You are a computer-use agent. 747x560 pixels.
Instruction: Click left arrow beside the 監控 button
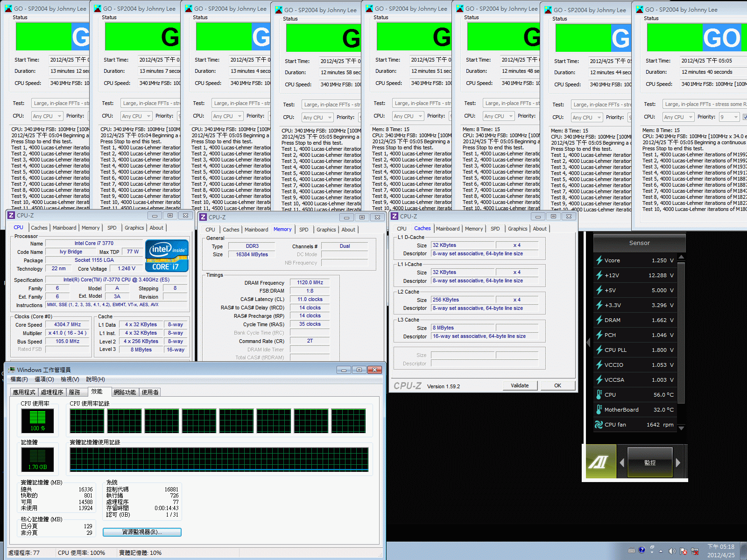[x=622, y=462]
